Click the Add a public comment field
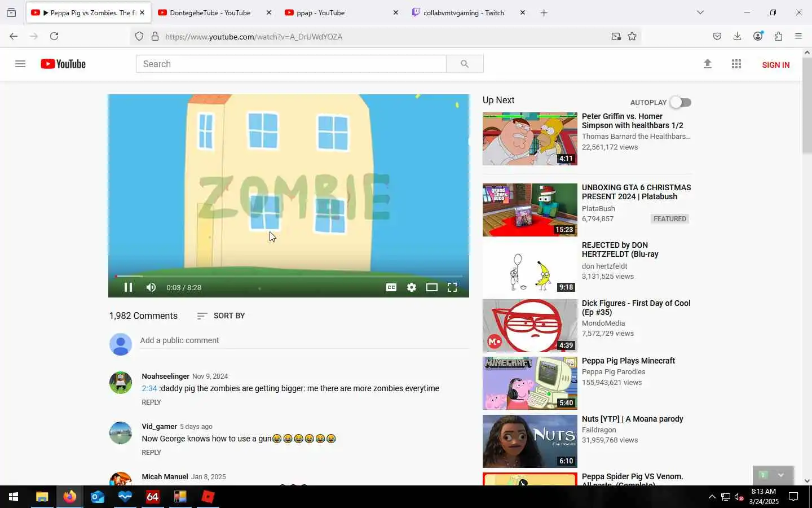The image size is (812, 508). pos(304,340)
